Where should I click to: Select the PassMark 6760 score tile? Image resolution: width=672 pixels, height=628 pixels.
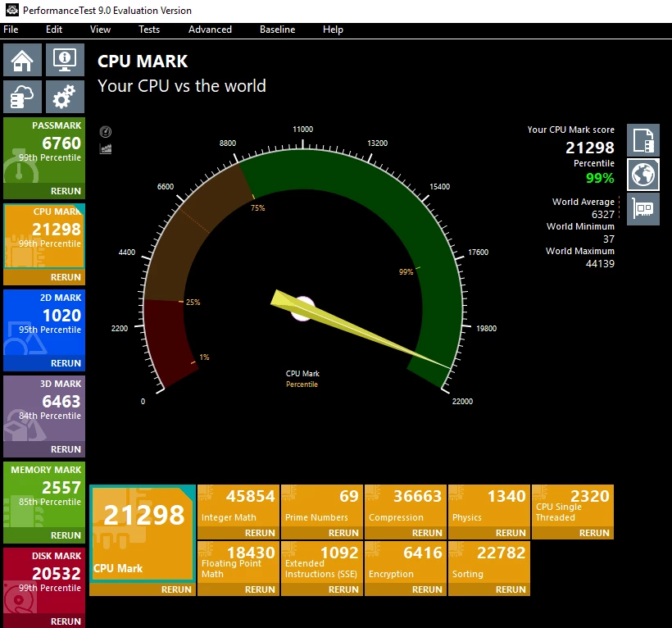click(44, 151)
